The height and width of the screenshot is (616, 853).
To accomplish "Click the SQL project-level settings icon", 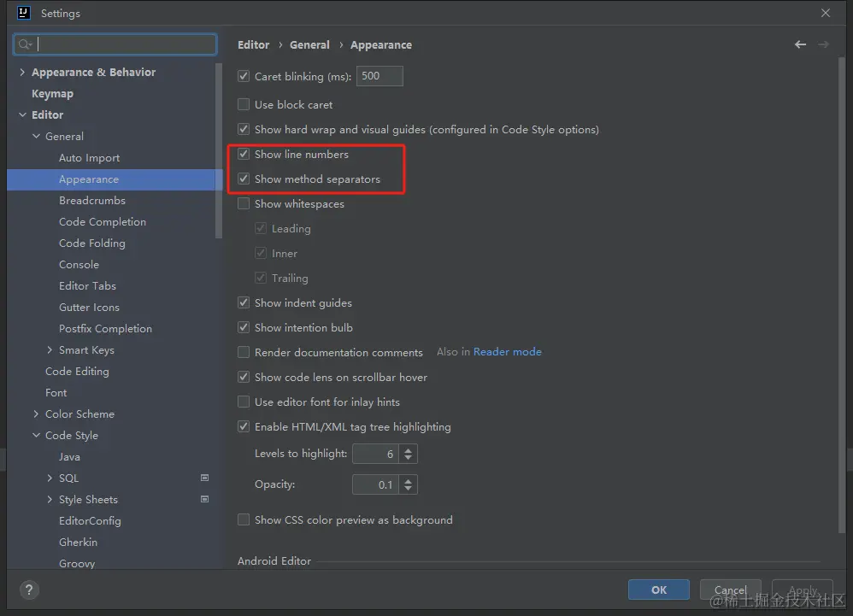I will 204,478.
